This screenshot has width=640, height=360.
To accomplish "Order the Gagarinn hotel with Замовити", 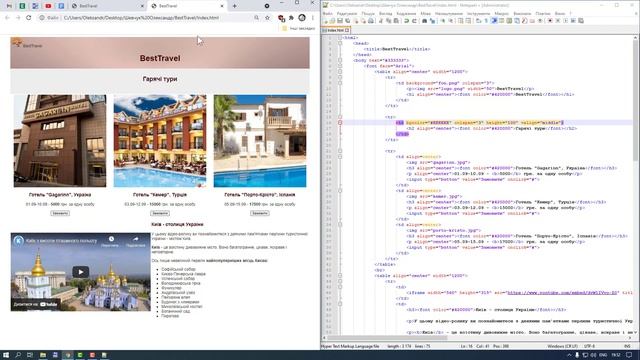I will 60,213.
